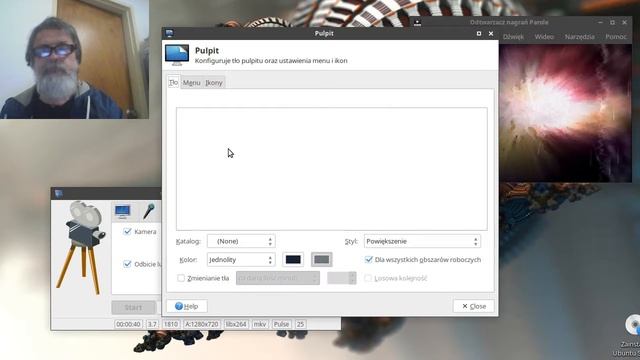640x360 pixels.
Task: Open the disabled interval dropdown beside Zmienianie tła
Action: point(278,278)
